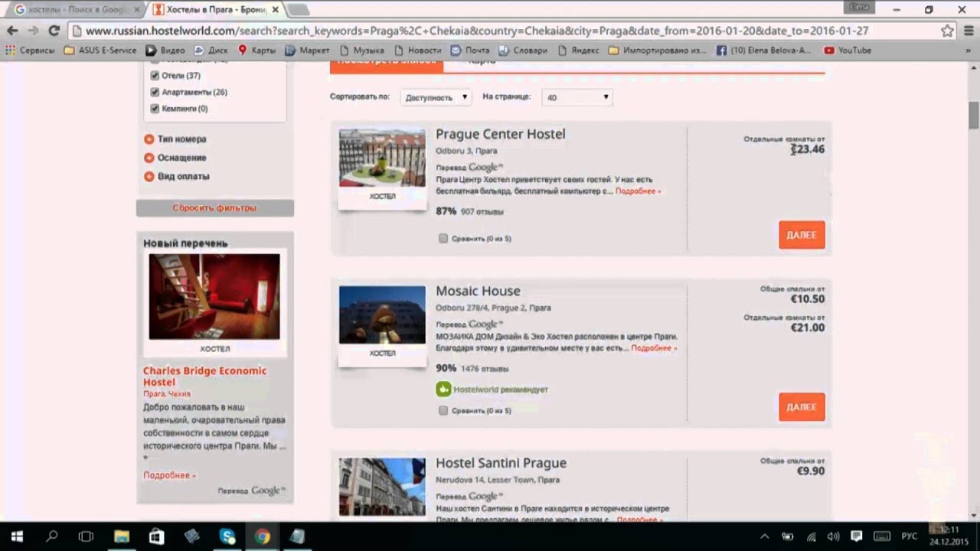Open Task View on the taskbar
Screen dimensions: 980x551
point(87,536)
